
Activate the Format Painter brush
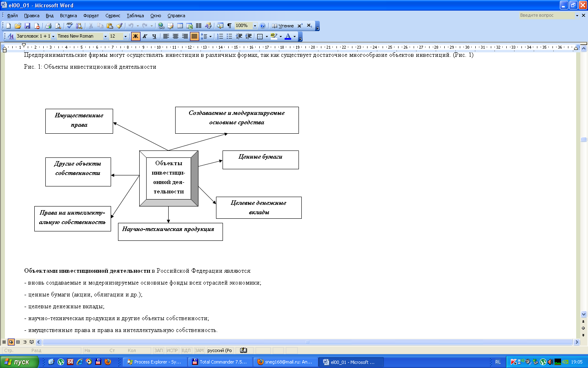click(119, 26)
